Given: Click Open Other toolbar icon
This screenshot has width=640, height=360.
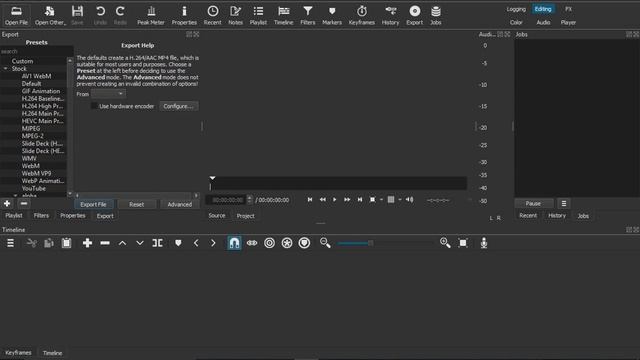Looking at the screenshot, I should point(50,16).
